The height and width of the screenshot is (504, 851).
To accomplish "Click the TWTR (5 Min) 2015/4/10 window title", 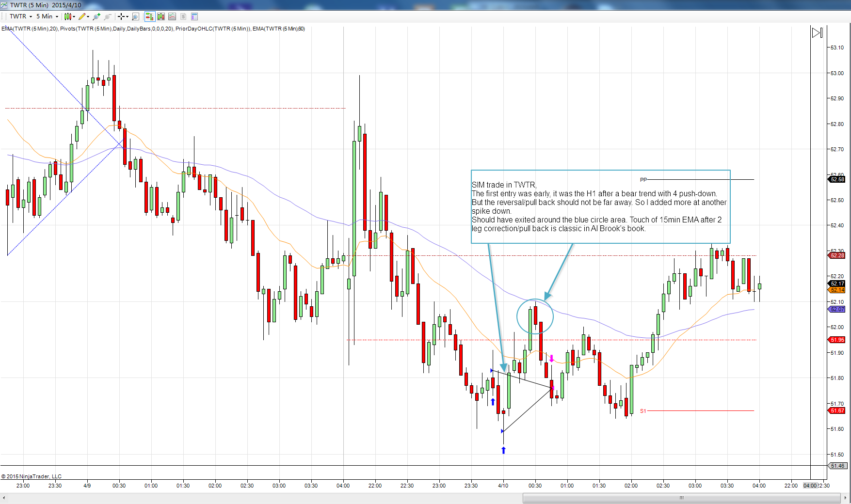I will [46, 5].
